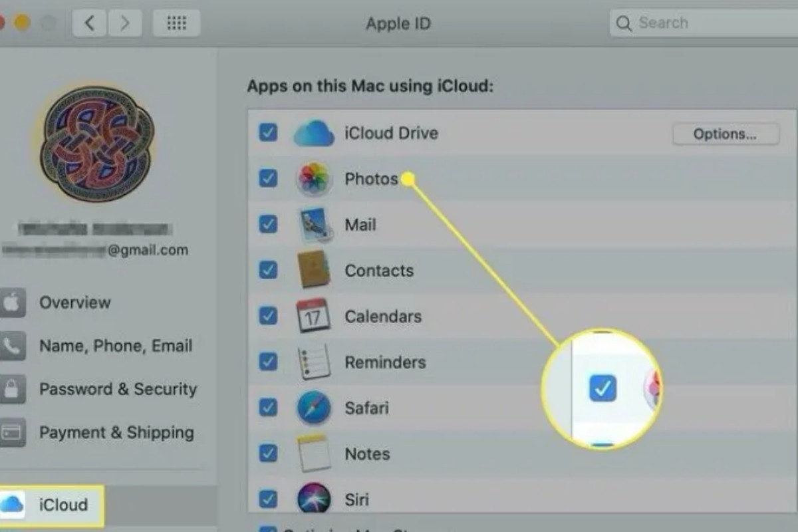
Task: Go forward with the right arrow
Action: (125, 24)
